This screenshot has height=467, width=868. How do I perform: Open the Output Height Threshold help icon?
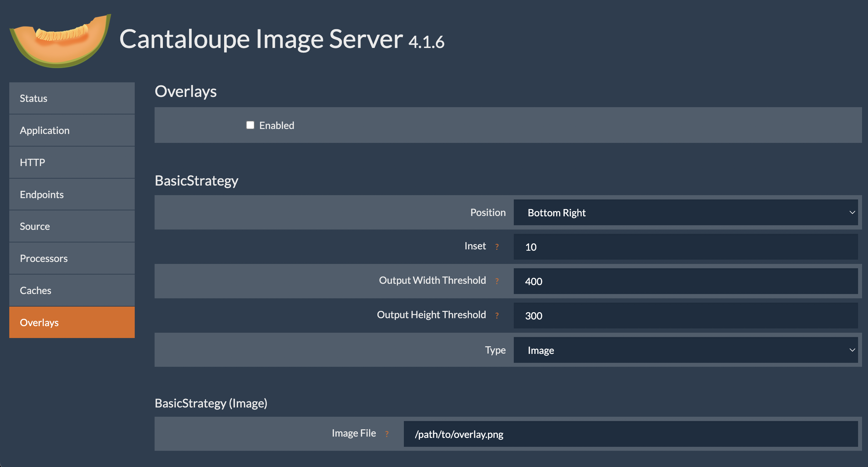pos(497,316)
